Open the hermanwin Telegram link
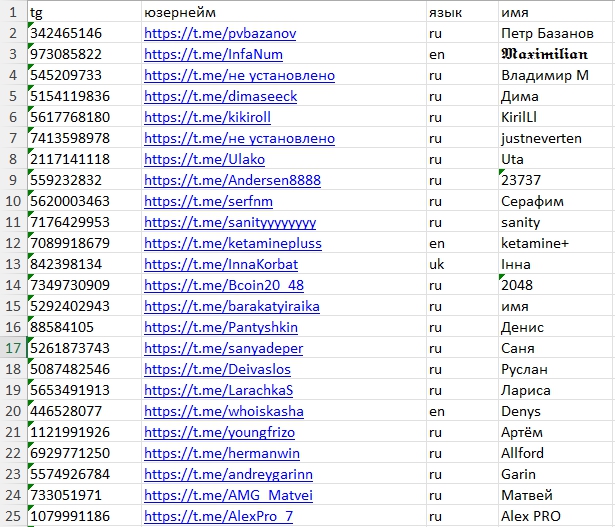Screen dimensions: 615x527 [x=222, y=453]
